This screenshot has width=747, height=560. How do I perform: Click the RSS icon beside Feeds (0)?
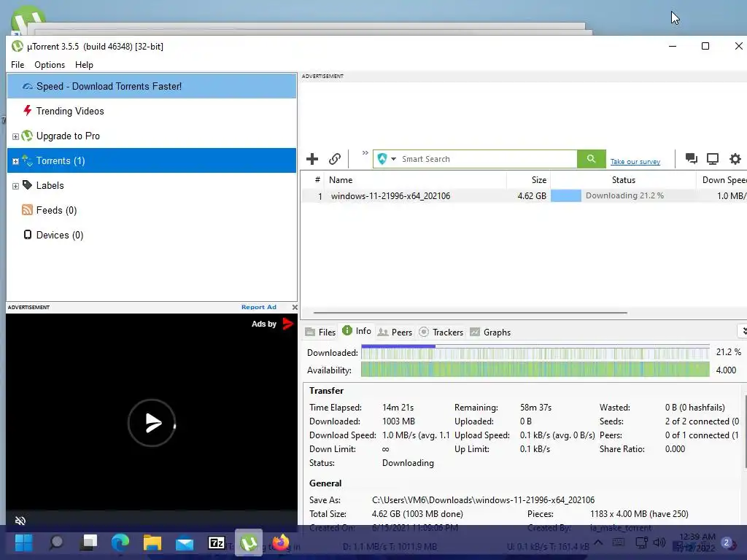tap(27, 209)
